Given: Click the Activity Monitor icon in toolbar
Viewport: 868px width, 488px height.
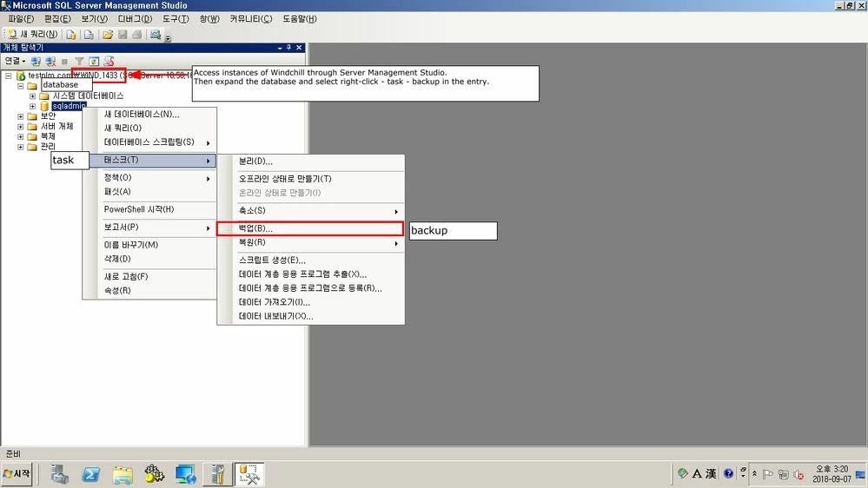Looking at the screenshot, I should point(156,35).
